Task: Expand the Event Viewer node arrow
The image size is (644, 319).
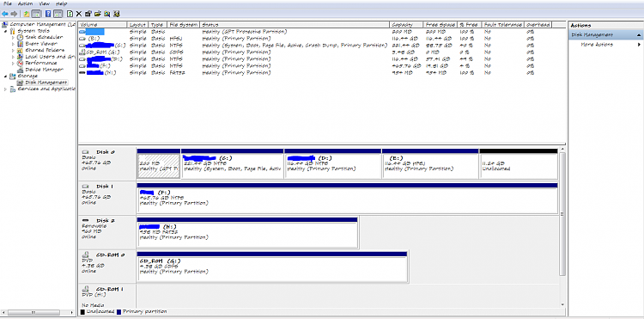Action: (x=13, y=44)
